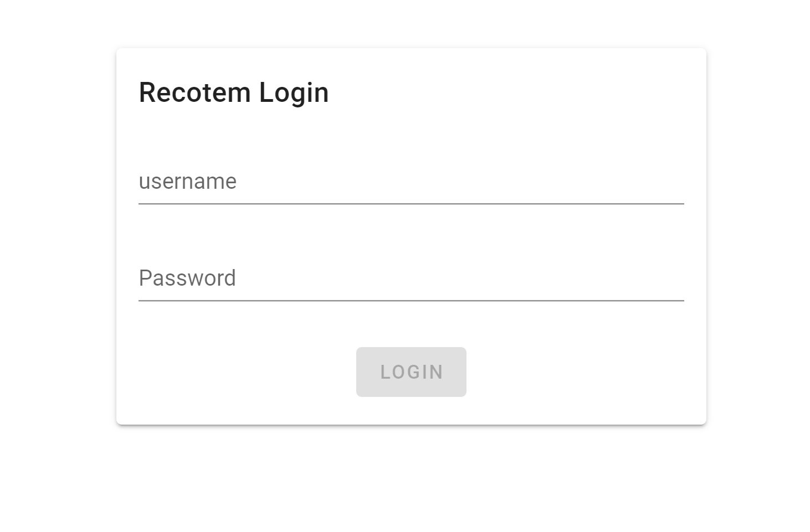
Task: Click the username placeholder text
Action: click(188, 182)
